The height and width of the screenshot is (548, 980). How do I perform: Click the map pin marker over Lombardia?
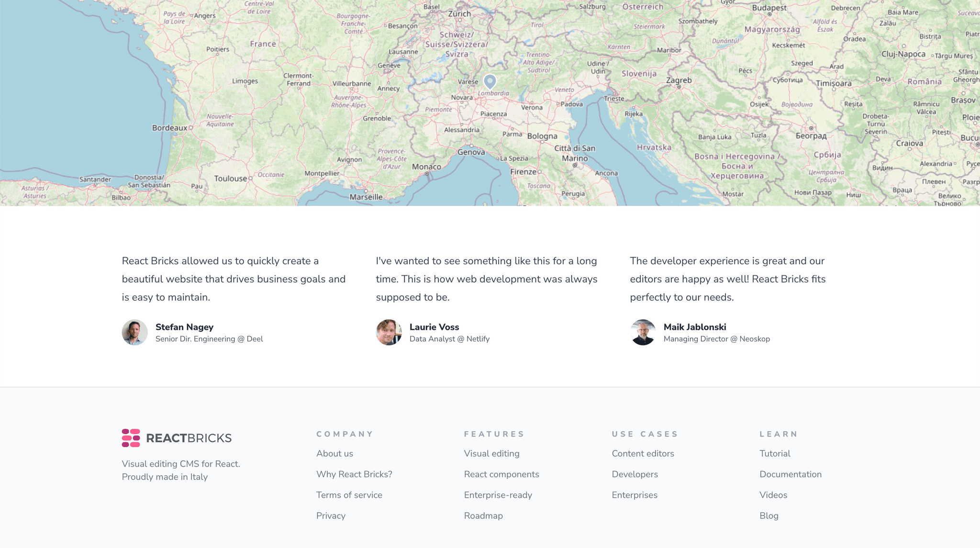pyautogui.click(x=490, y=82)
